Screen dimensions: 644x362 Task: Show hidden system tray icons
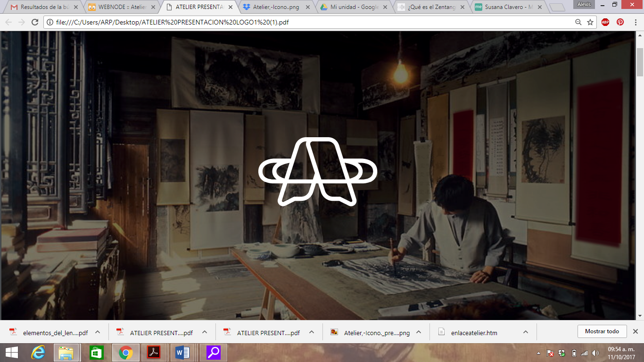point(539,353)
